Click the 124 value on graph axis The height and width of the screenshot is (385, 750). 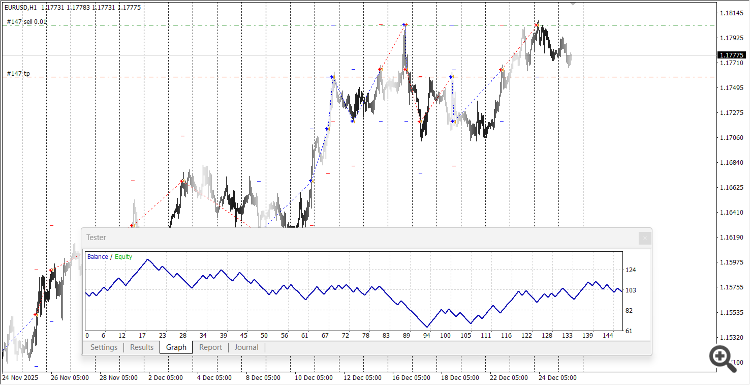coord(631,270)
